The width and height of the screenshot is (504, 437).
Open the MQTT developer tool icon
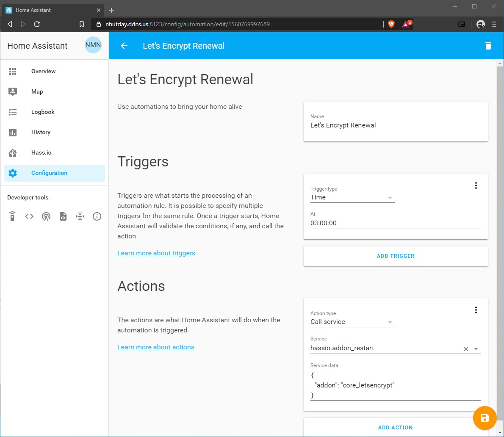pyautogui.click(x=80, y=216)
